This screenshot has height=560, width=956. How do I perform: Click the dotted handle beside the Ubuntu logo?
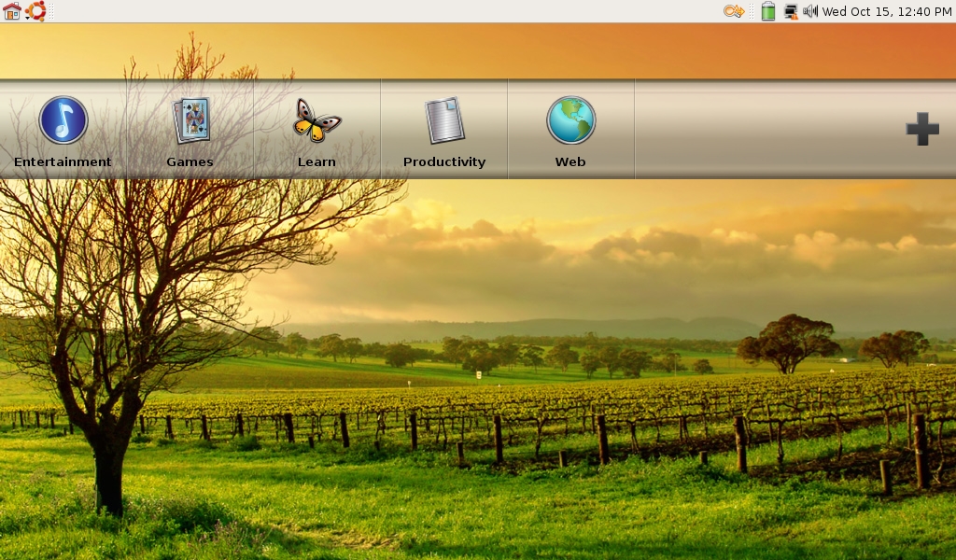click(51, 11)
